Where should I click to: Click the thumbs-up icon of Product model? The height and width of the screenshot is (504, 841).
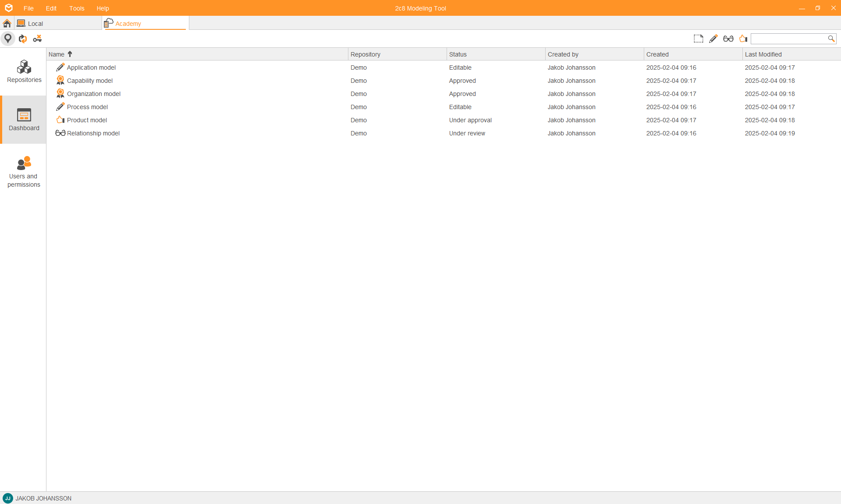[x=60, y=120]
